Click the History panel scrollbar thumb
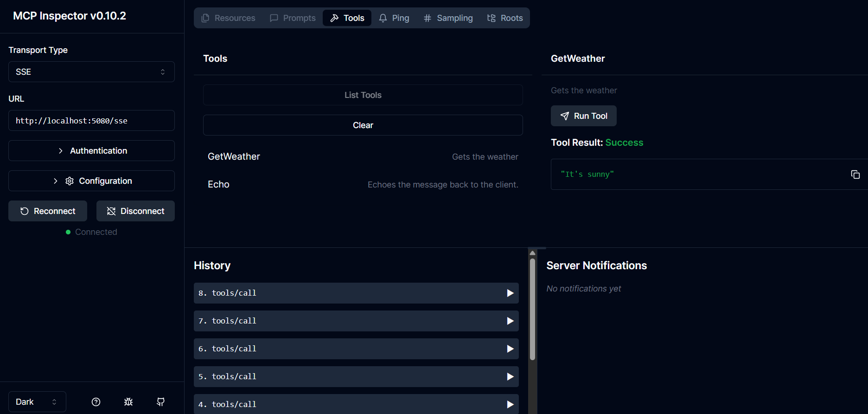The image size is (868, 414). 532,309
